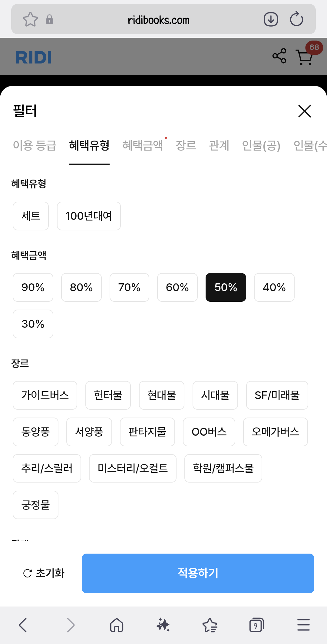Image resolution: width=327 pixels, height=644 pixels.
Task: Open the tab switcher showing 9 tabs
Action: [x=256, y=625]
